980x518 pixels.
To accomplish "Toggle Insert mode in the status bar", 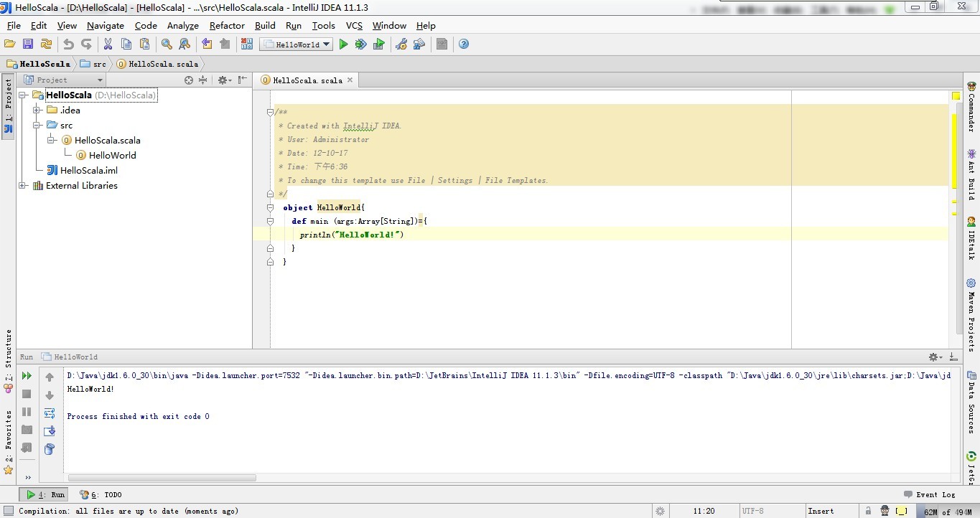I will click(x=821, y=511).
